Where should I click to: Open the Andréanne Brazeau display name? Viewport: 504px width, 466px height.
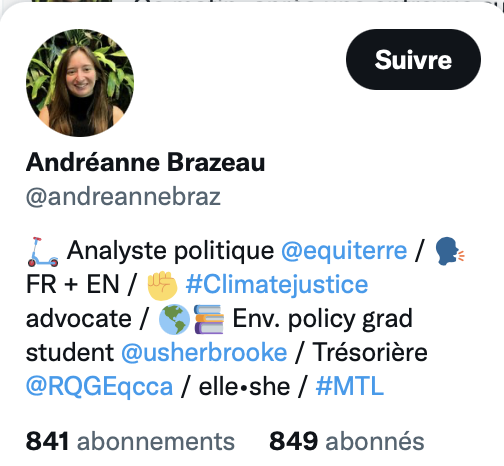click(x=145, y=162)
